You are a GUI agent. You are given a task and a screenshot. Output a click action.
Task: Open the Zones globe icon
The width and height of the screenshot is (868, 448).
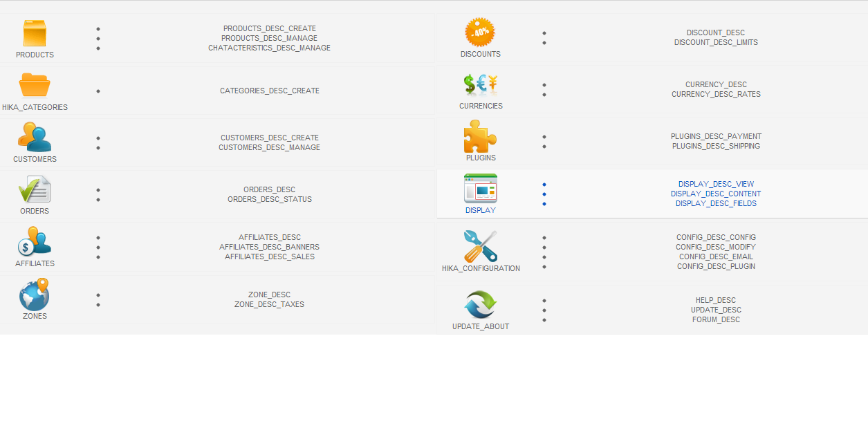[35, 294]
